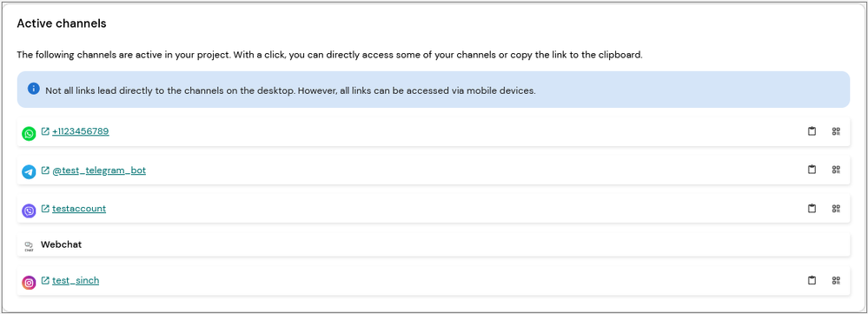Click the 'Not all links lead directly' notice text

pos(290,90)
